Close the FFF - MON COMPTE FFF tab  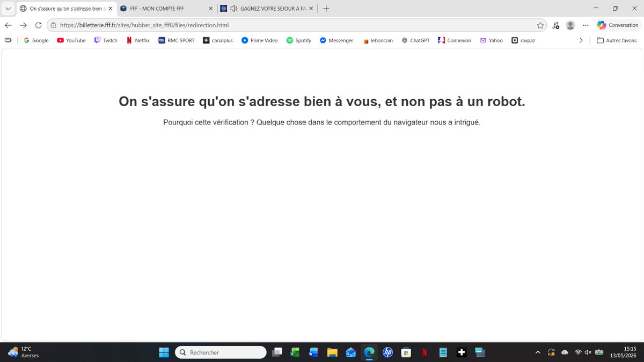click(211, 9)
